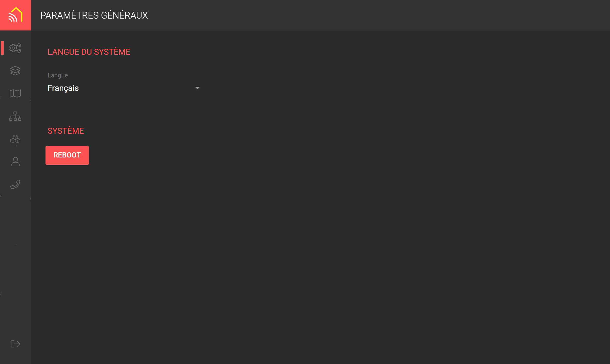The height and width of the screenshot is (364, 610).
Task: Open the phone handset sidebar icon
Action: [x=15, y=184]
